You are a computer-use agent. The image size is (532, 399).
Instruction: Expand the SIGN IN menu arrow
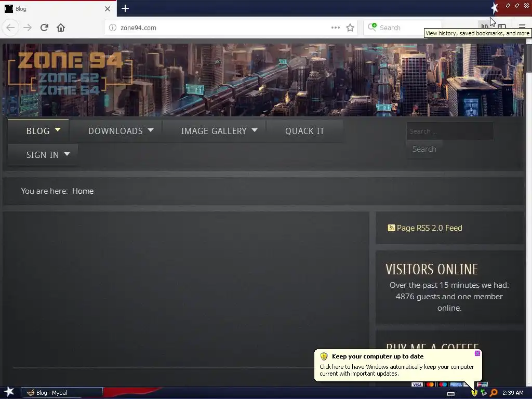pos(67,154)
